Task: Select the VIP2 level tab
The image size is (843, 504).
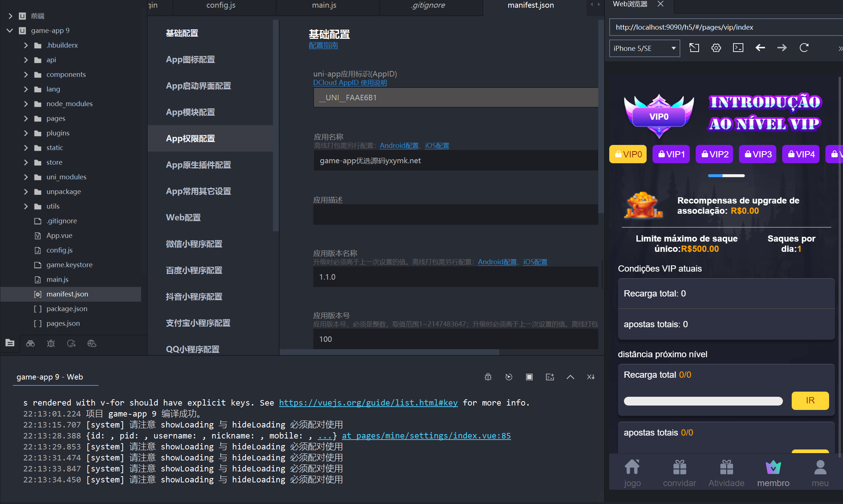Action: point(714,154)
